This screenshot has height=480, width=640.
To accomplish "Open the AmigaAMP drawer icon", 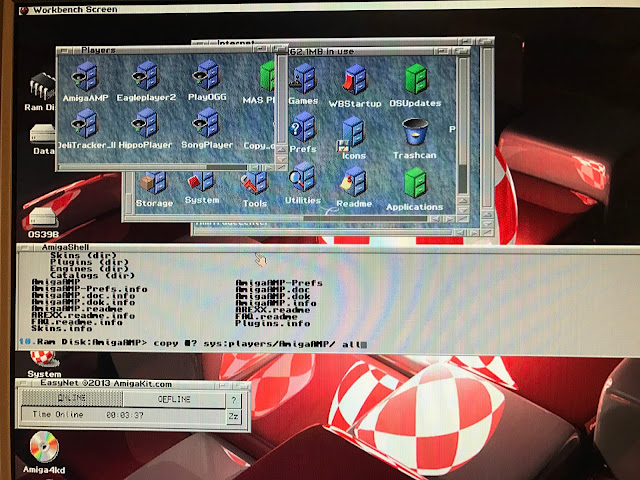I will pyautogui.click(x=85, y=76).
